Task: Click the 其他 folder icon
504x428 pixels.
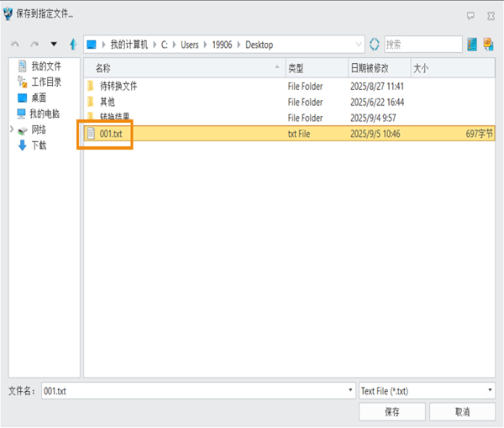Action: (91, 102)
